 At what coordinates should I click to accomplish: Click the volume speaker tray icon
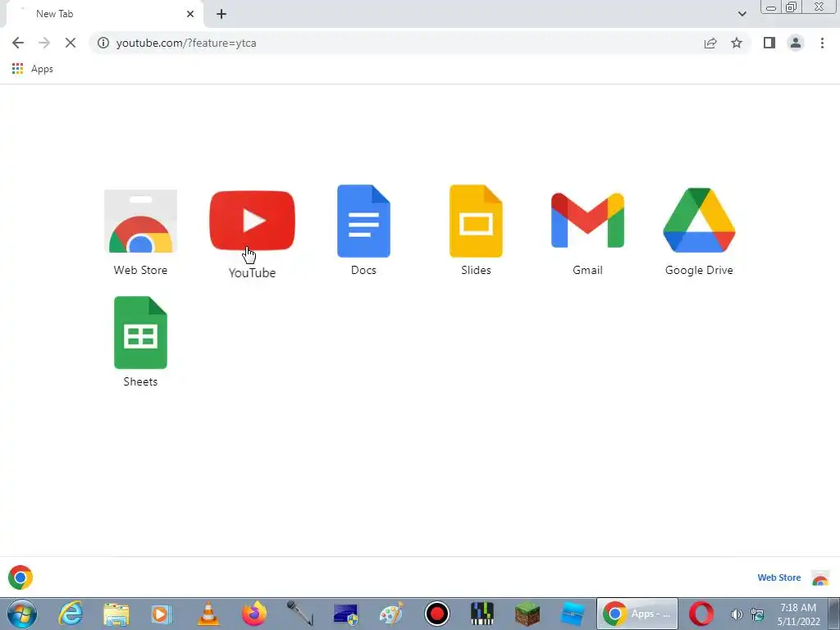click(x=737, y=614)
